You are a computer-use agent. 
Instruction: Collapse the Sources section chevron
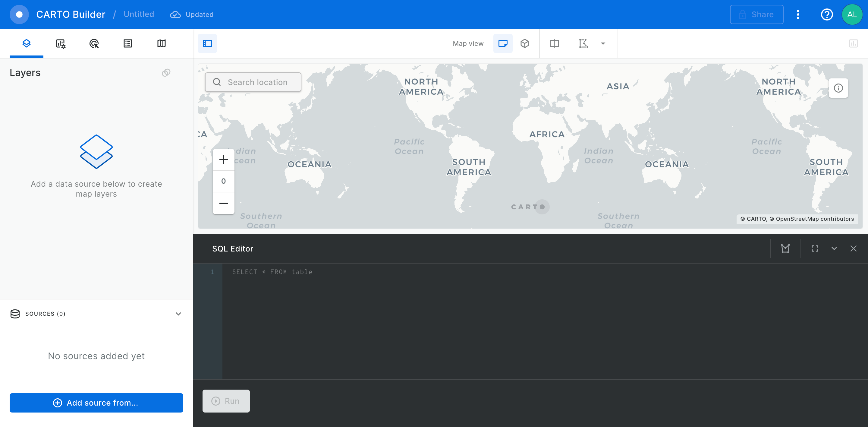click(x=178, y=314)
